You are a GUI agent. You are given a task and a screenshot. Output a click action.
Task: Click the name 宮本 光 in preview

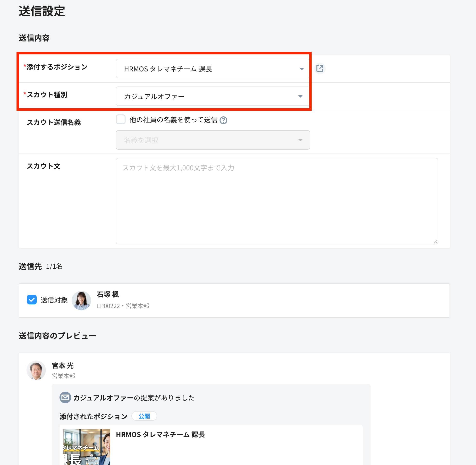click(x=63, y=366)
